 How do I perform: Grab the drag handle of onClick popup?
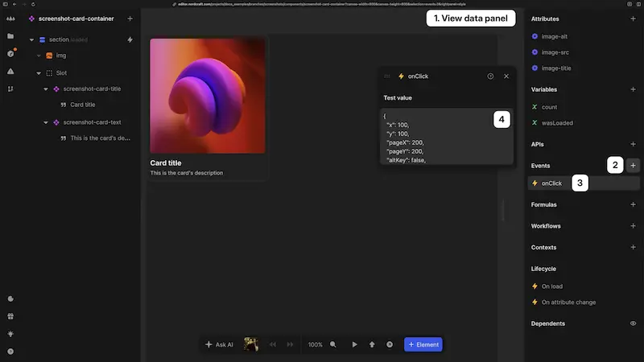coord(387,76)
